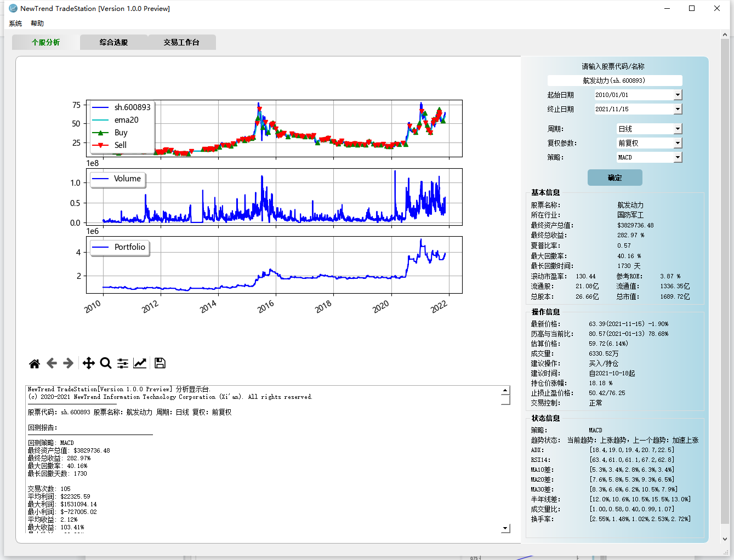Click the Home reset view icon
The width and height of the screenshot is (734, 560).
(x=35, y=363)
